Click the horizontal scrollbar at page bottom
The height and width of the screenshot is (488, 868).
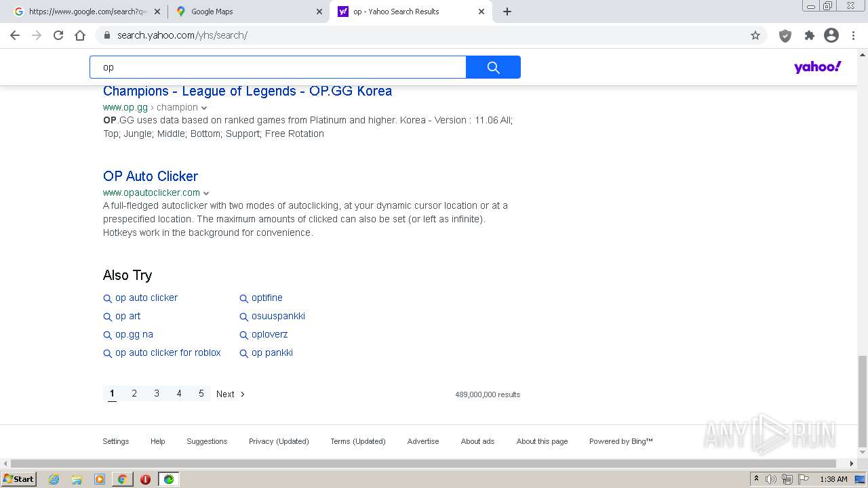pos(424,464)
